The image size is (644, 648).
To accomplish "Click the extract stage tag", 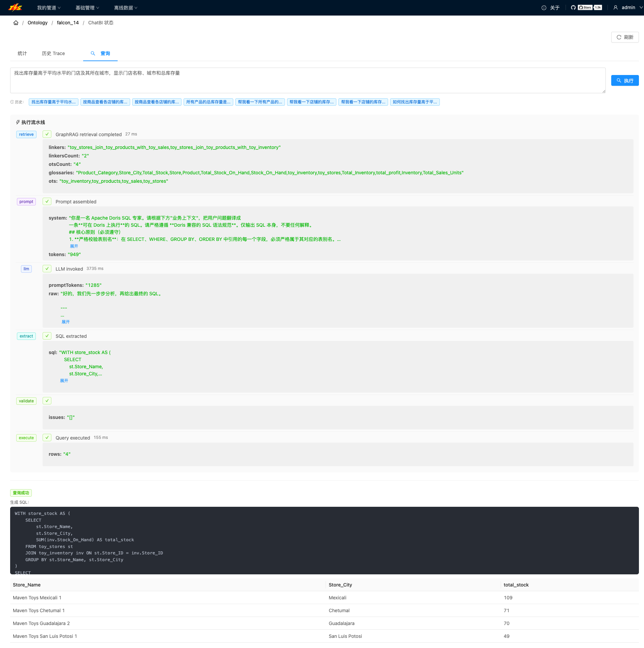I will pyautogui.click(x=26, y=336).
